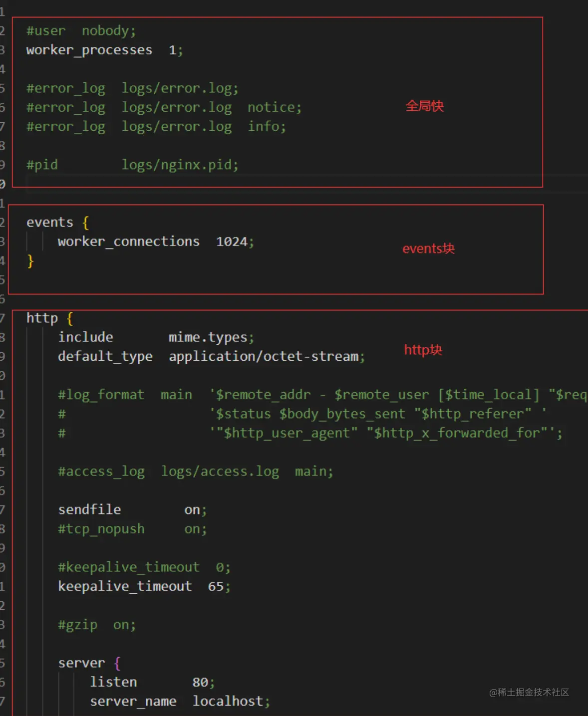
Task: Click the 'mime.types;' include value
Action: coord(211,338)
